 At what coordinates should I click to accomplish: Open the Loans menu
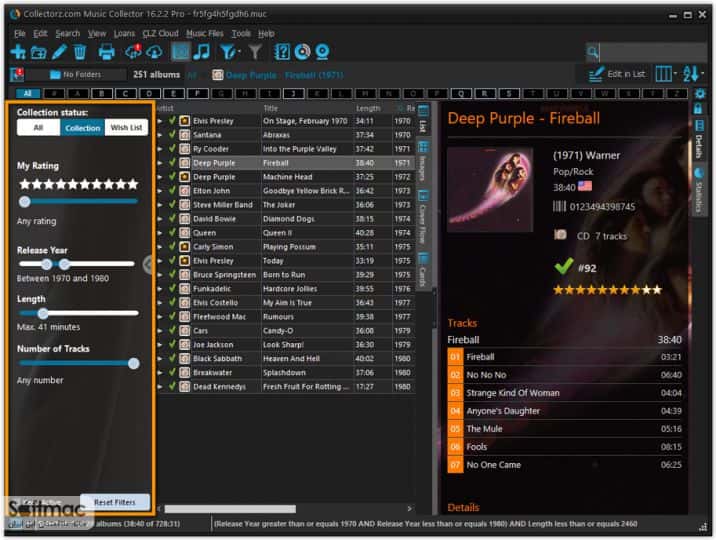click(x=124, y=33)
